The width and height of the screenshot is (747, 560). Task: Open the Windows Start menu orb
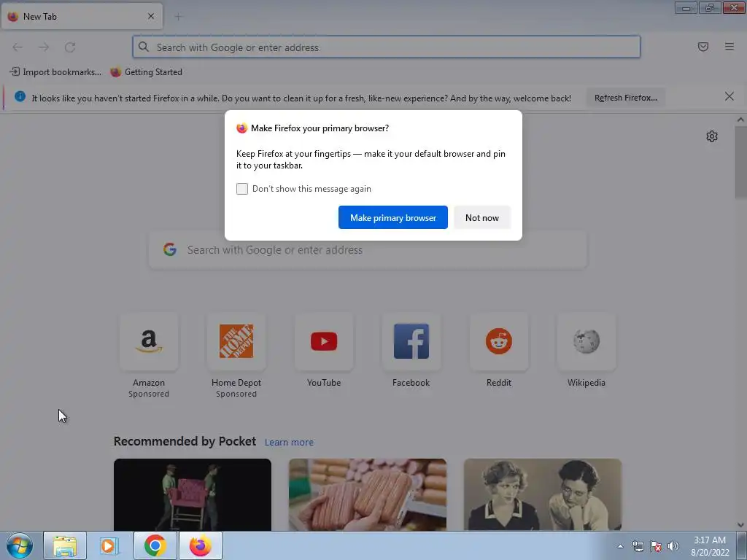point(20,545)
